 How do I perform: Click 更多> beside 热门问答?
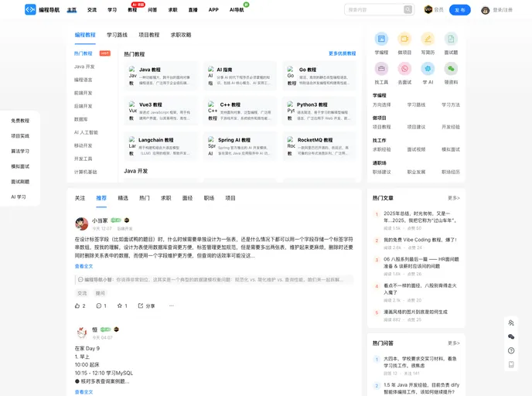454,343
